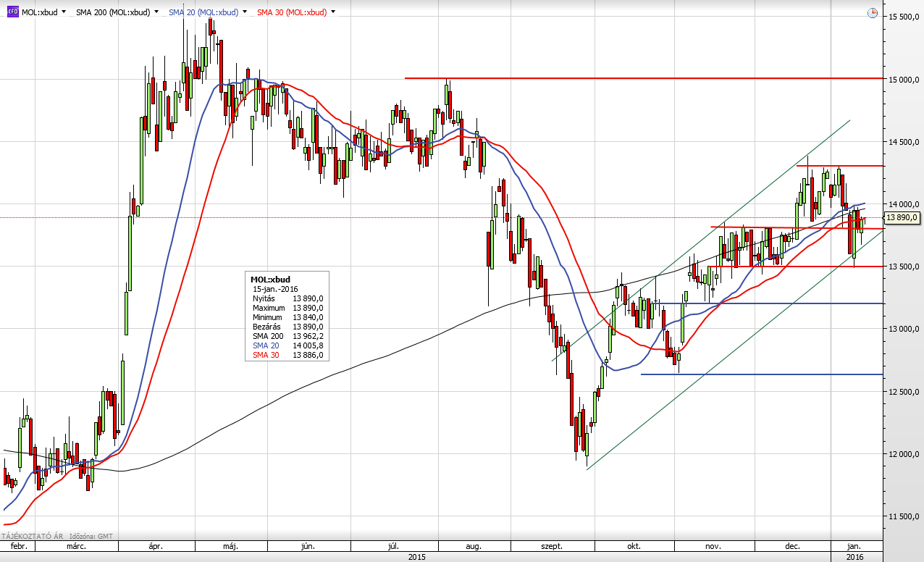Image resolution: width=924 pixels, height=562 pixels.
Task: Click the Bezárás row label in the data box
Action: pos(266,327)
